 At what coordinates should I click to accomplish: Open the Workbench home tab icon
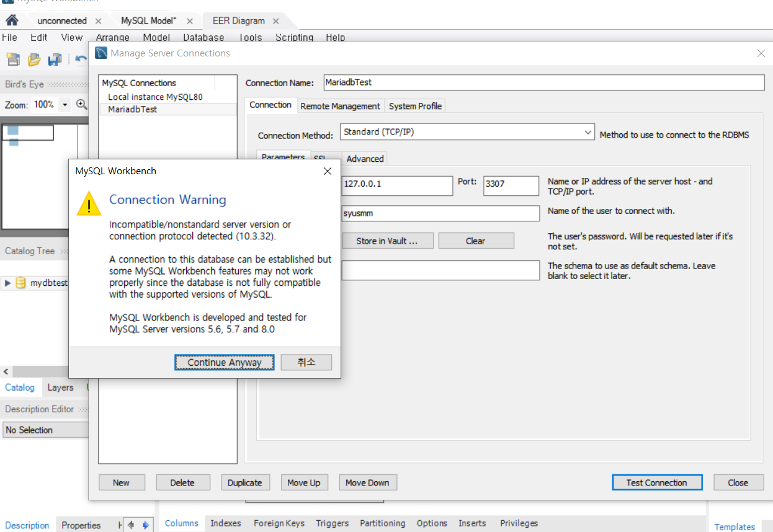coord(12,20)
